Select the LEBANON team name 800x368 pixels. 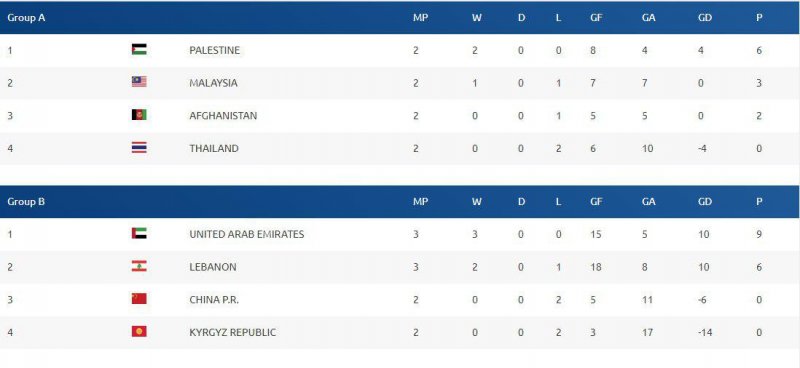tap(213, 266)
